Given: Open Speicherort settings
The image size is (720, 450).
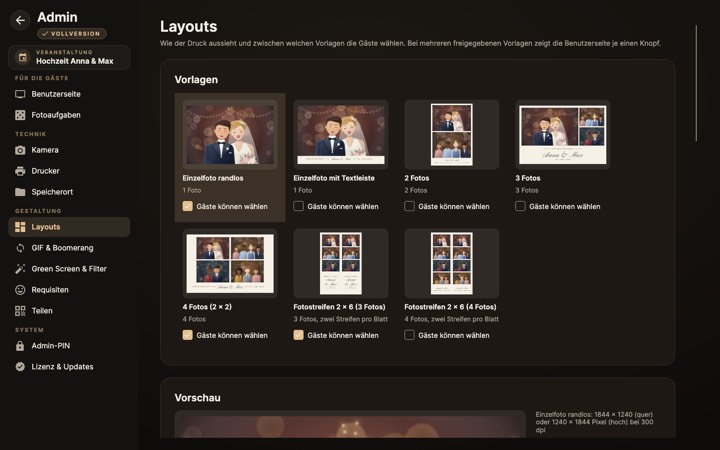Looking at the screenshot, I should [x=69, y=192].
